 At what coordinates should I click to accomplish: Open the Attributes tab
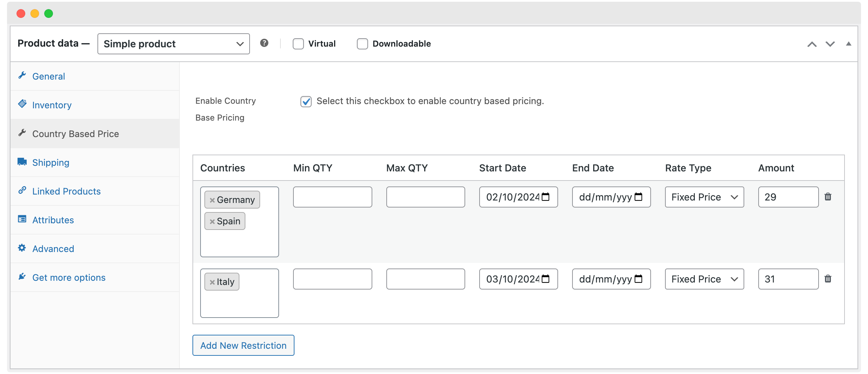point(53,220)
